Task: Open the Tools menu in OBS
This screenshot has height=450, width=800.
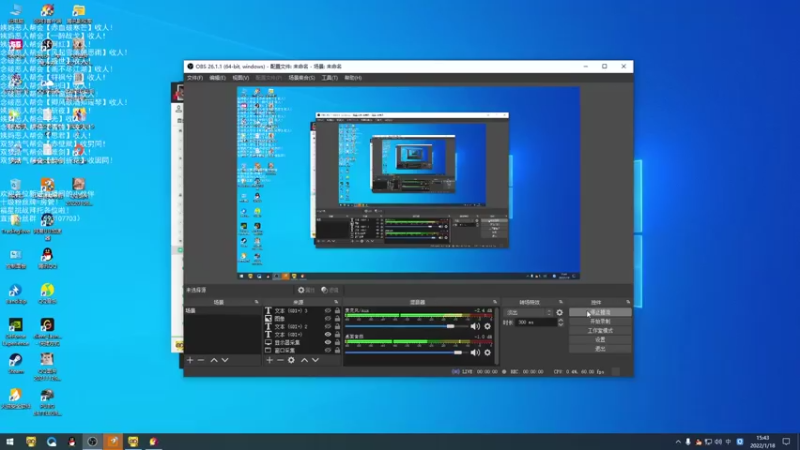Action: click(x=330, y=78)
